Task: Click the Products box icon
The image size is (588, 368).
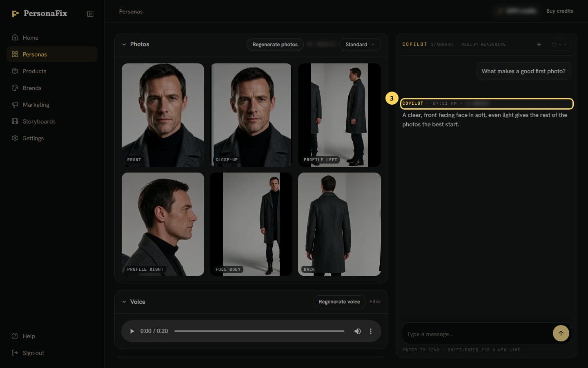Action: [15, 71]
